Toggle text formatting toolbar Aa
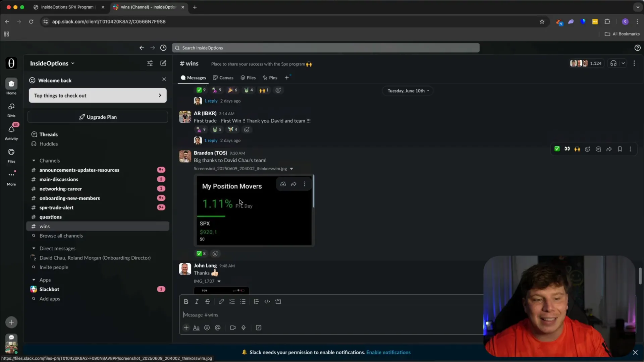 point(196,328)
